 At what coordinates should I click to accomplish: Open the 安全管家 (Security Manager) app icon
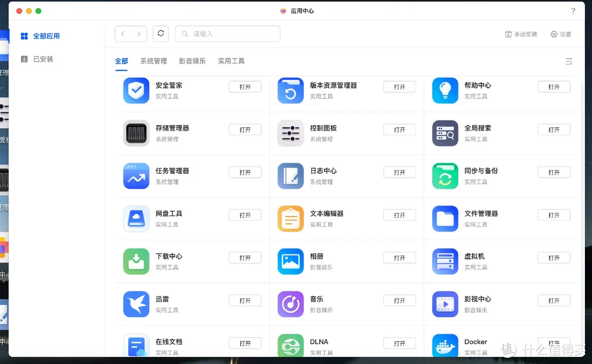[136, 90]
